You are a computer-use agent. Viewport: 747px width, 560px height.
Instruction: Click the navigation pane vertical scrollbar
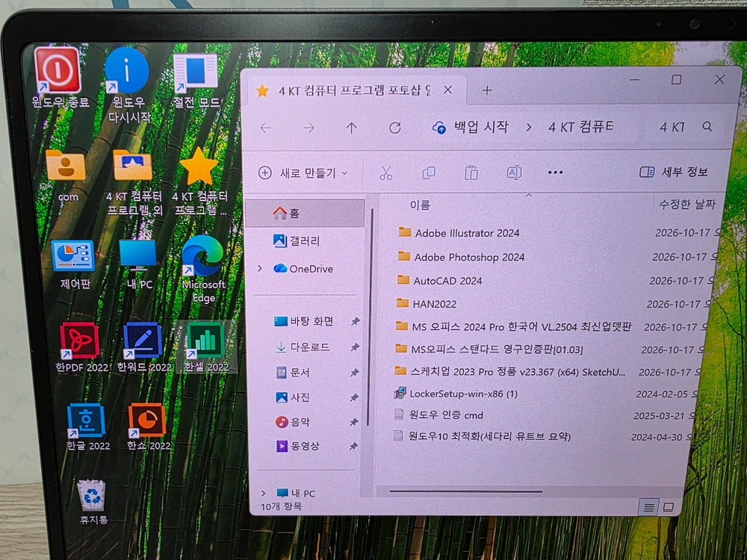(371, 317)
